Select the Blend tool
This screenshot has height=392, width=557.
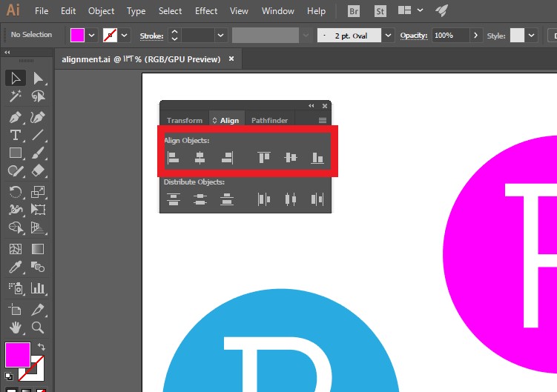[38, 267]
